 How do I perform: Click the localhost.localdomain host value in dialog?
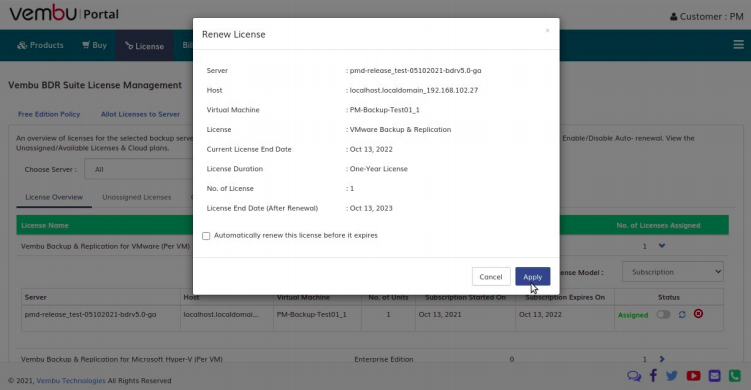(x=414, y=90)
